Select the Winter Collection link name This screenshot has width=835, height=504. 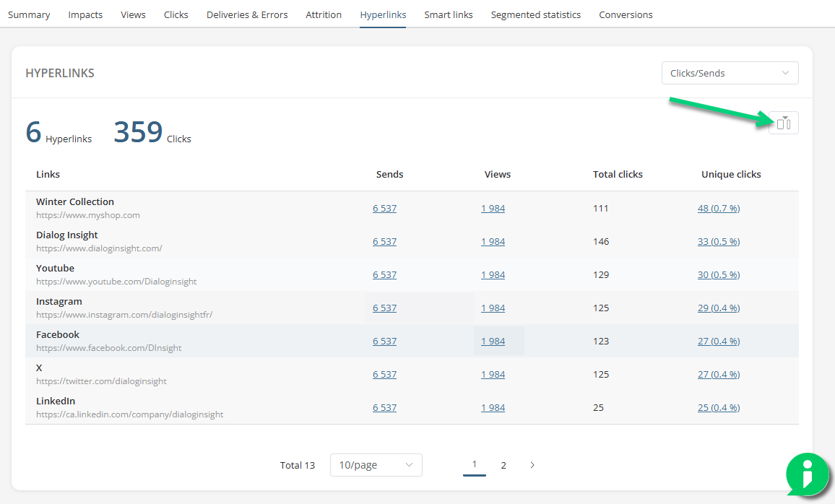coord(75,201)
